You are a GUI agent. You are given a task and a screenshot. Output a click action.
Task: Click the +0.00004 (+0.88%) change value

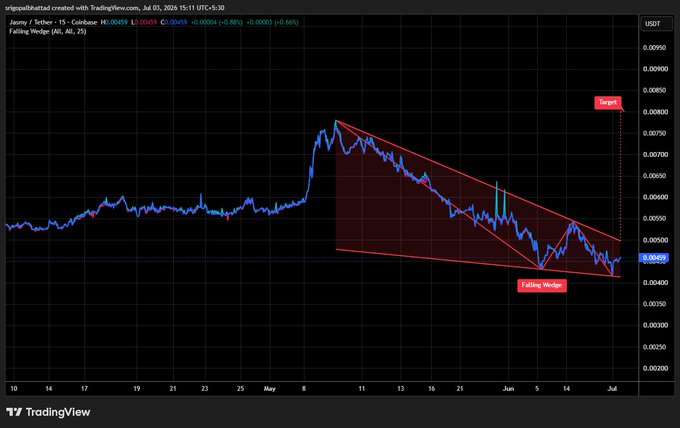pyautogui.click(x=216, y=22)
